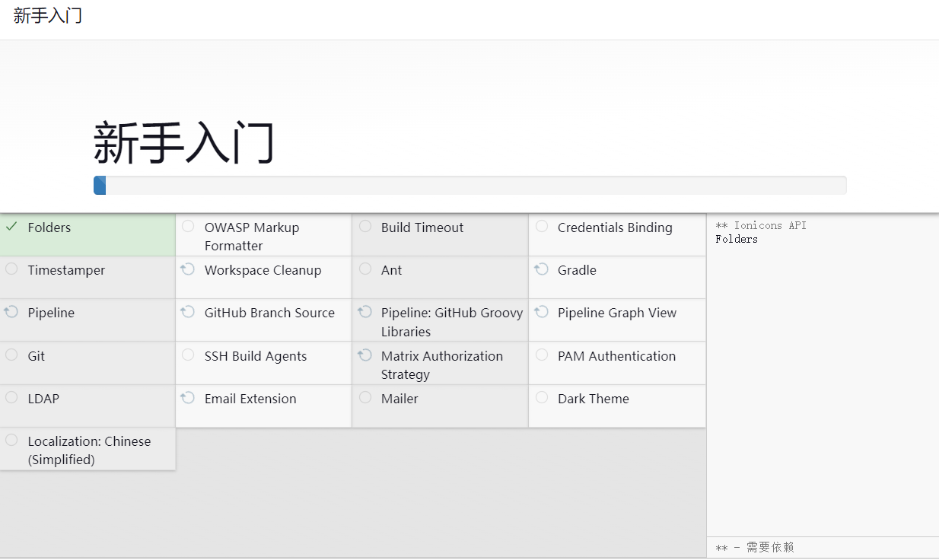Click the PAM Authentication plugin text
Screen dimensions: 939x560
tap(616, 356)
